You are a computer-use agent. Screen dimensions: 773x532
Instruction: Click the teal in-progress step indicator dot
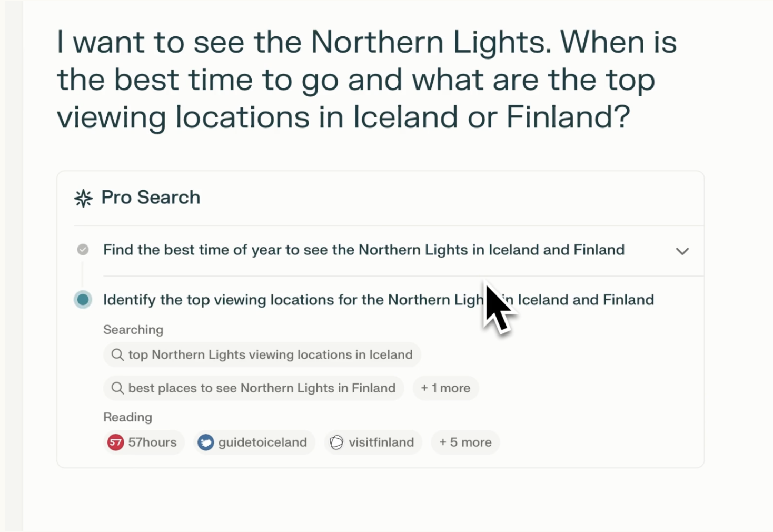[83, 300]
